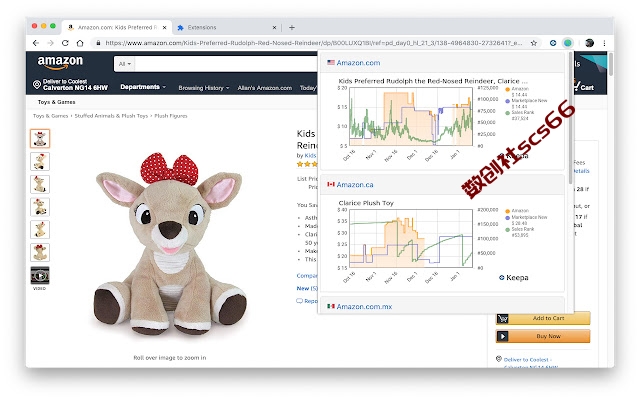
Task: Play the product video thumbnail
Action: [x=40, y=276]
